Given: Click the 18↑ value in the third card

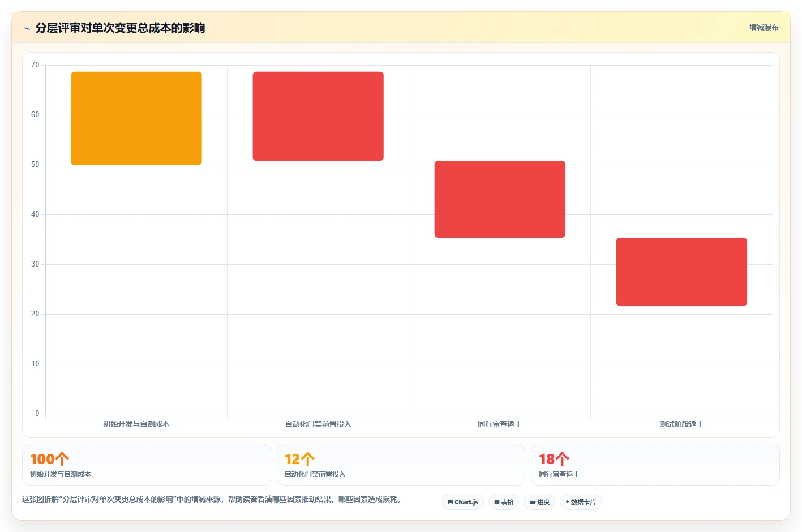Looking at the screenshot, I should [554, 459].
